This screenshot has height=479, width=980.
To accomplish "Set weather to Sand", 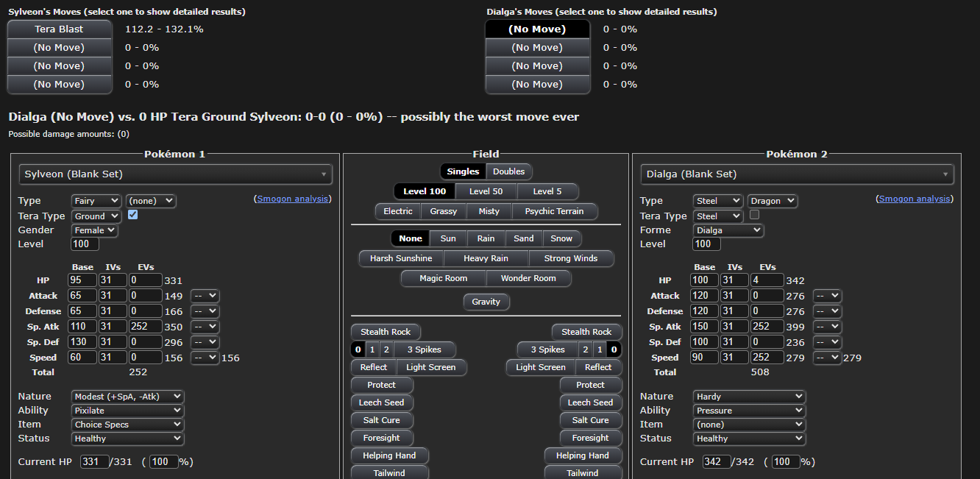I will click(524, 238).
